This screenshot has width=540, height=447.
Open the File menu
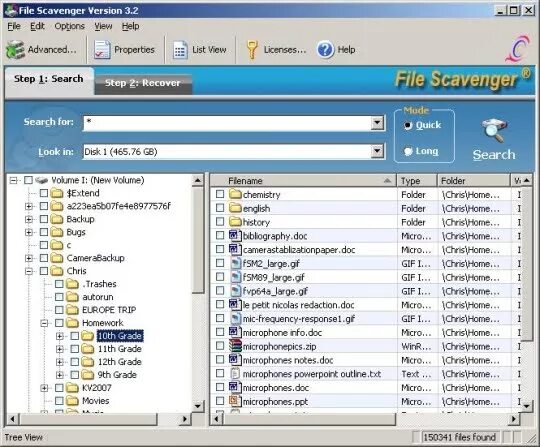(x=14, y=27)
